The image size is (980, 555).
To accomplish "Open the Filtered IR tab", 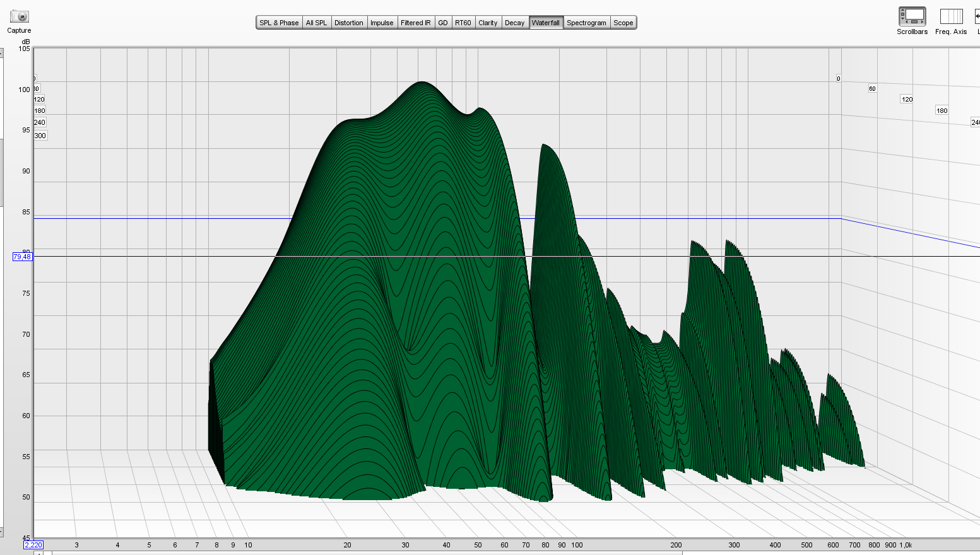I will pyautogui.click(x=416, y=23).
